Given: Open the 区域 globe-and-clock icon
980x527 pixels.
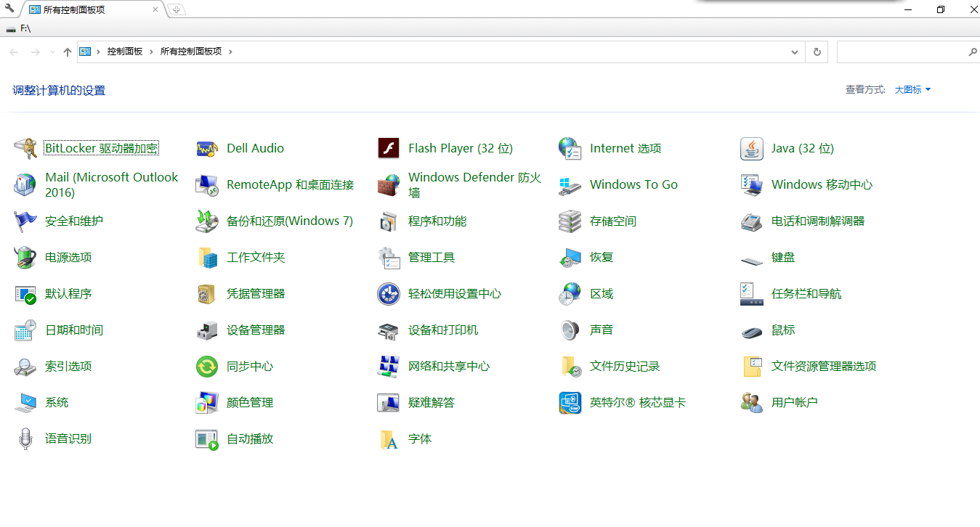Looking at the screenshot, I should pyautogui.click(x=570, y=294).
